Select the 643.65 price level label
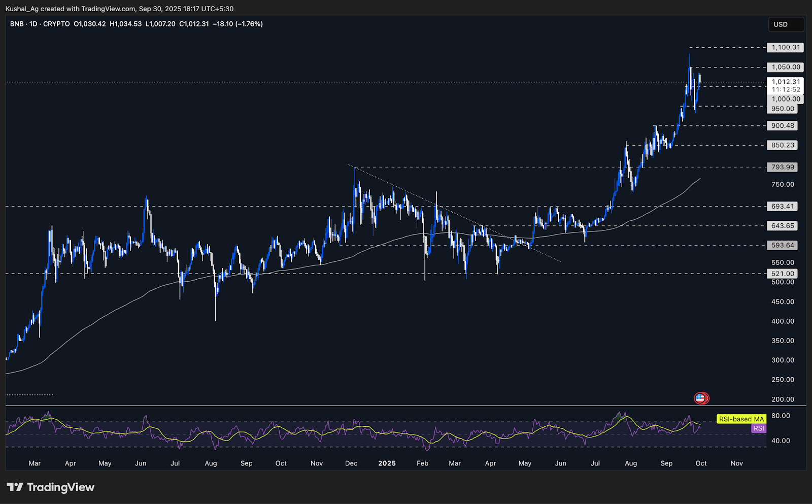812x504 pixels. coord(782,226)
